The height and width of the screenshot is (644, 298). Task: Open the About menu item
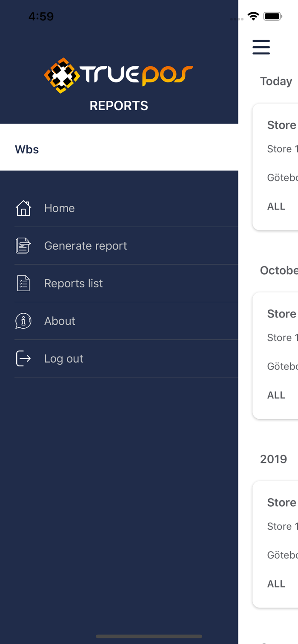click(126, 321)
